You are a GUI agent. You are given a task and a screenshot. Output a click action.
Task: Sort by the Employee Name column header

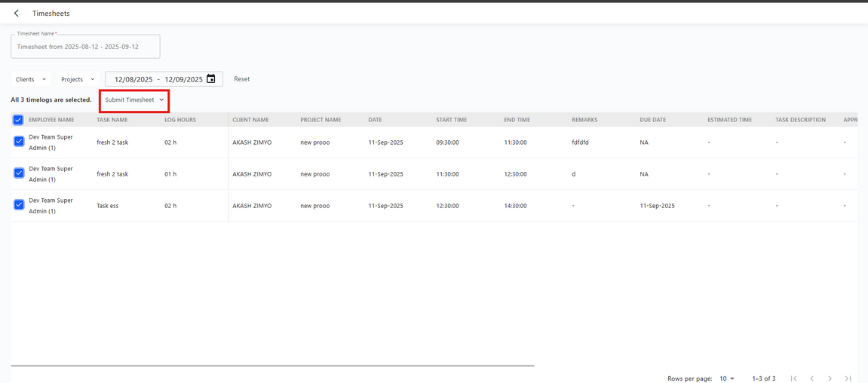pyautogui.click(x=51, y=120)
